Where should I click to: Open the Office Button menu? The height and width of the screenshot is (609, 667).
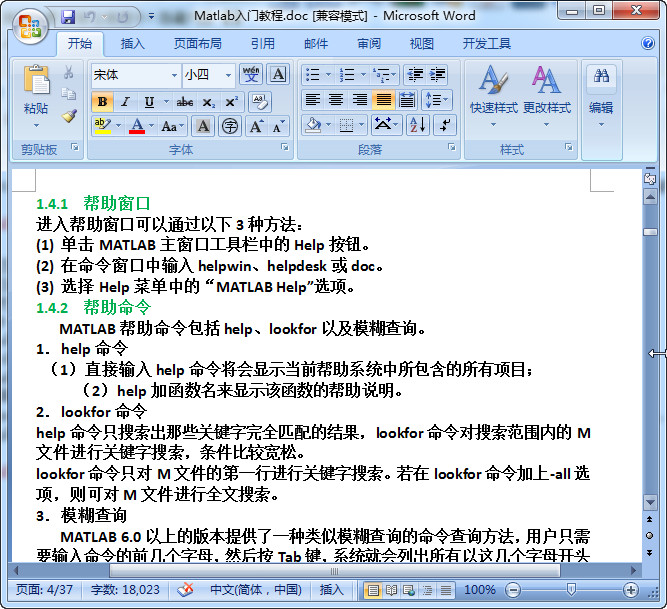click(30, 26)
